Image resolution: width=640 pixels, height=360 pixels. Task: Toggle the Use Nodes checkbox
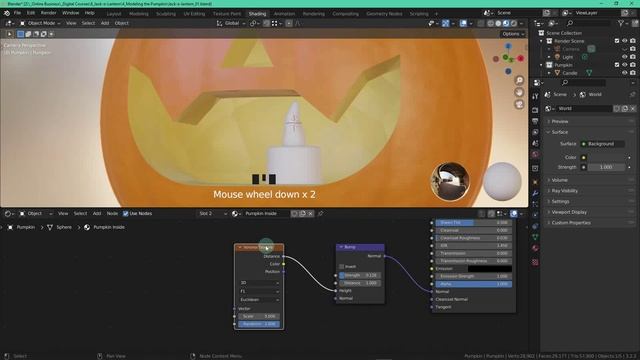point(126,213)
